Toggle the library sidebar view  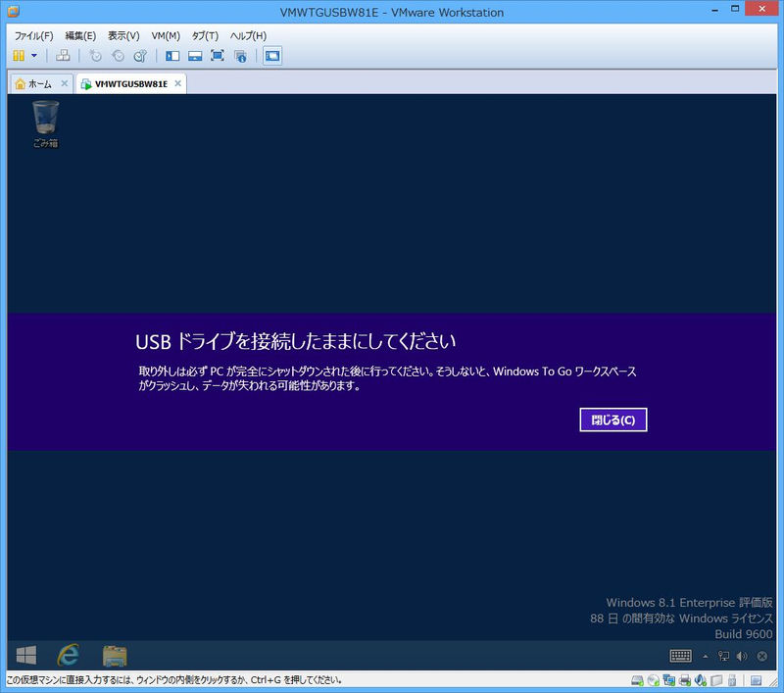[x=172, y=56]
